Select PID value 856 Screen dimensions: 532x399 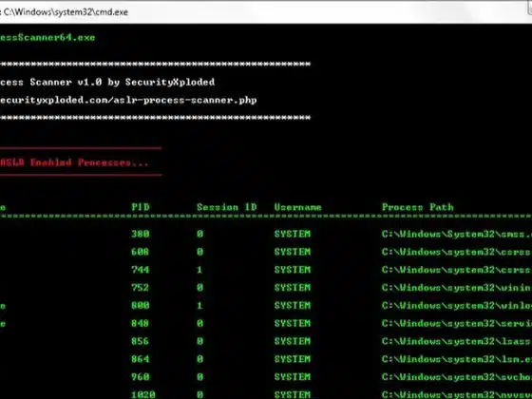141,341
